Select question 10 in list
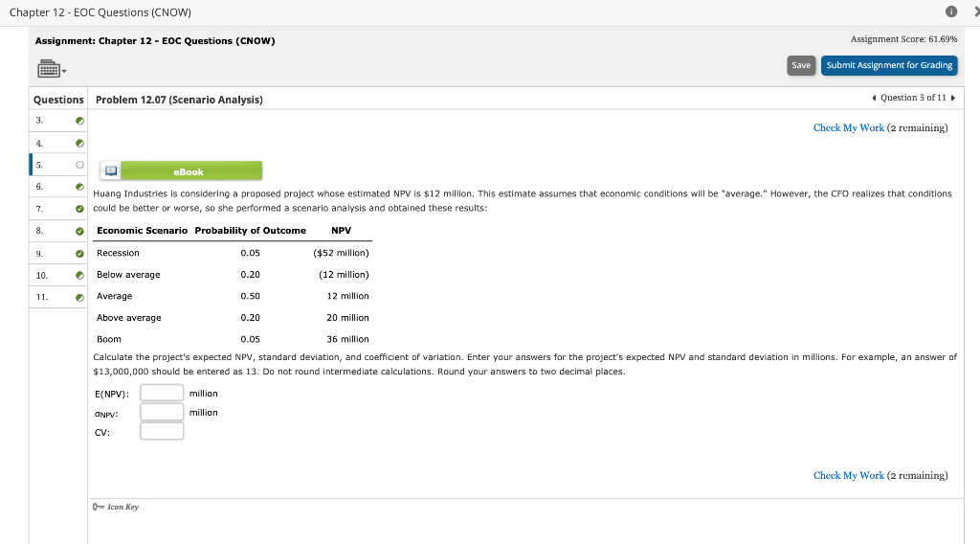 point(58,275)
